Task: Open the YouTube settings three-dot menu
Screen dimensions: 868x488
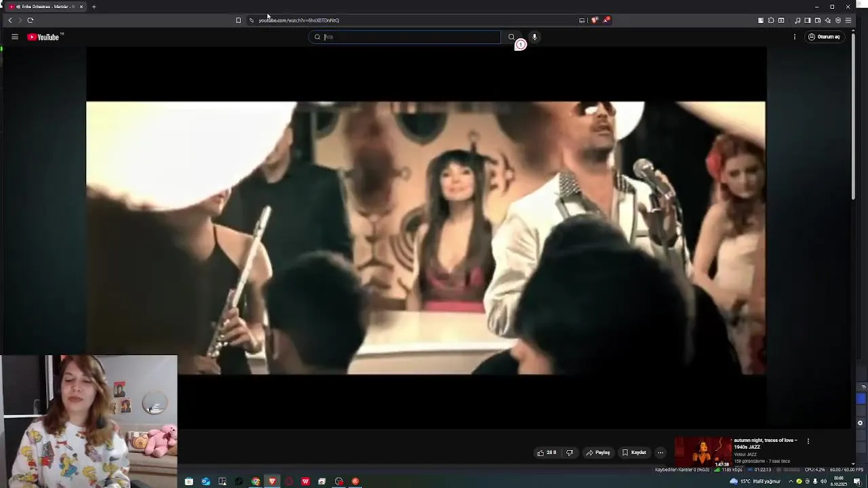Action: coord(795,37)
